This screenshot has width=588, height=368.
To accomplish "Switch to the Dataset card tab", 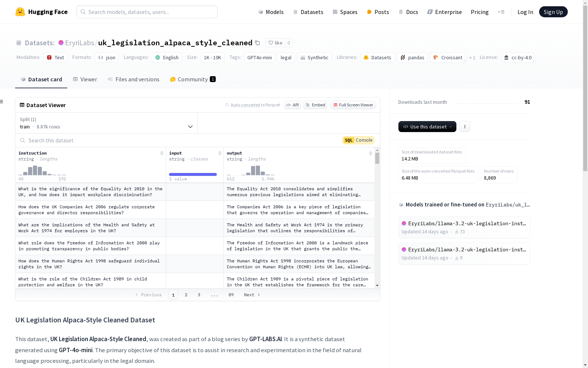I will [x=41, y=79].
